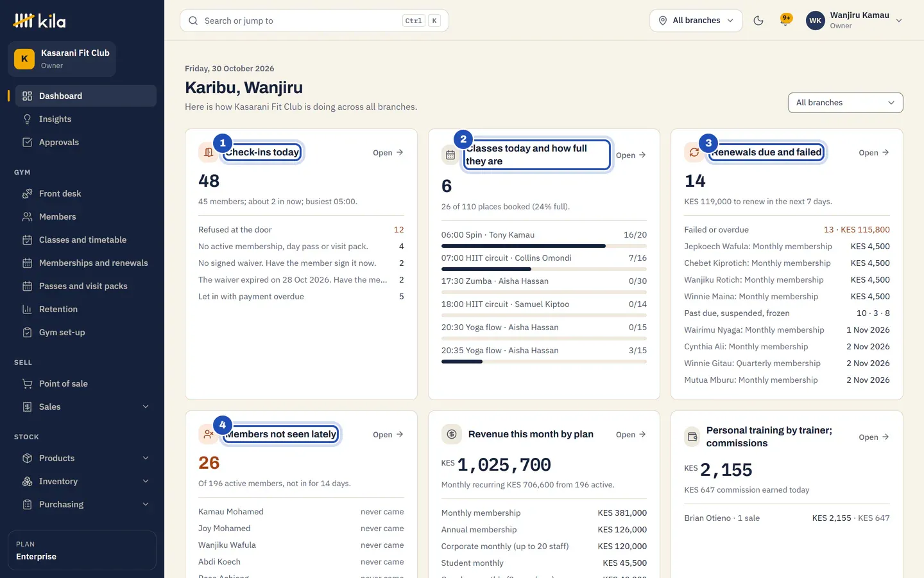This screenshot has width=924, height=578.
Task: Click the Revenue this month coin icon
Action: pos(452,434)
